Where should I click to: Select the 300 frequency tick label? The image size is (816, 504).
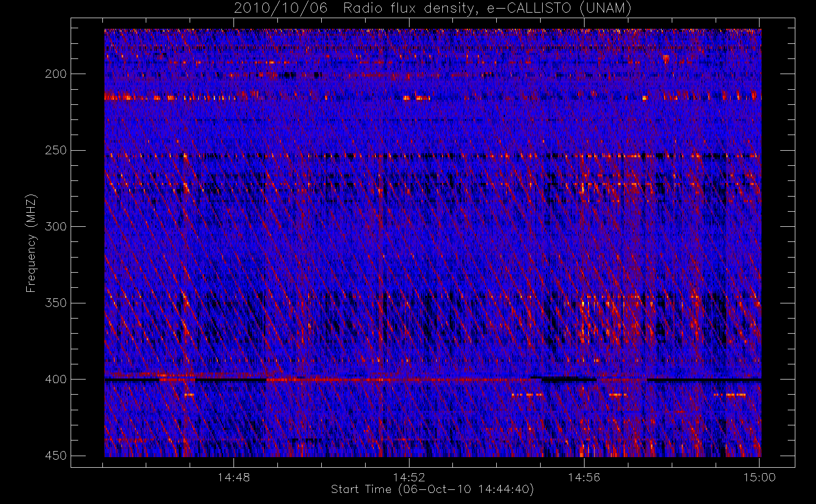coord(56,226)
